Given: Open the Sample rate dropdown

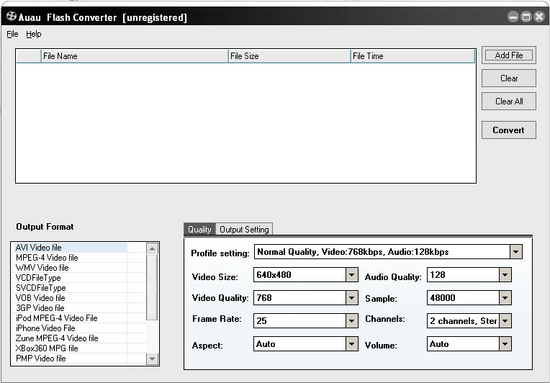Looking at the screenshot, I should point(505,298).
